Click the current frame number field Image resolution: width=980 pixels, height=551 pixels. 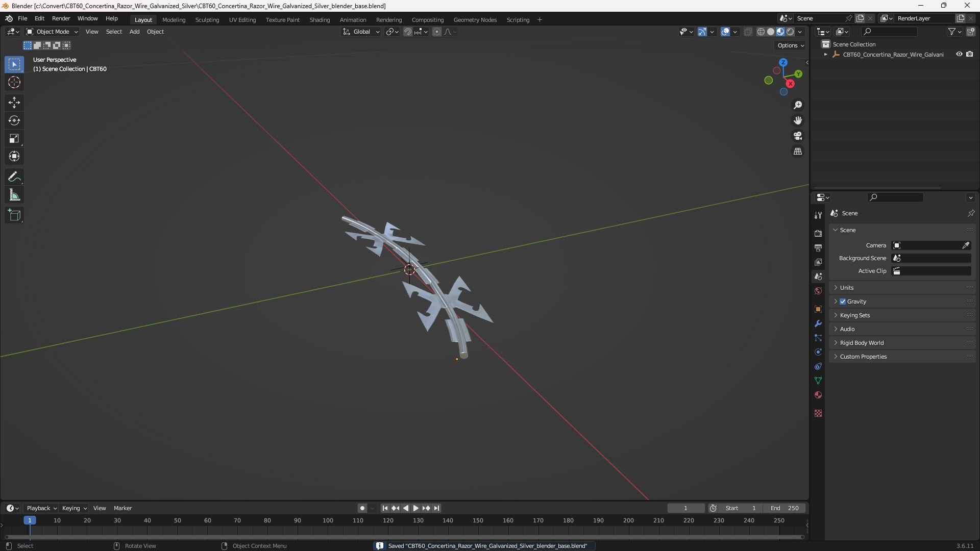tap(685, 508)
